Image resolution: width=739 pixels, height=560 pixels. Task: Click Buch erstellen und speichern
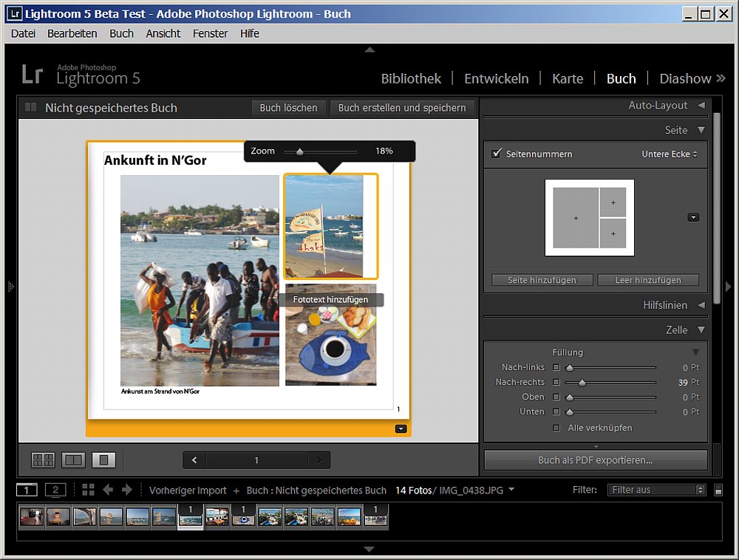(402, 108)
